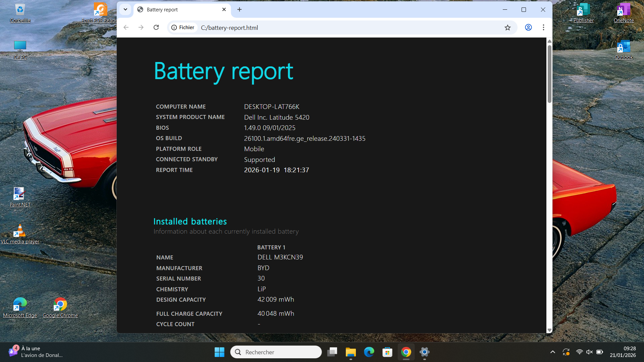644x362 pixels.
Task: Open the Chrome profile icon
Action: [528, 27]
